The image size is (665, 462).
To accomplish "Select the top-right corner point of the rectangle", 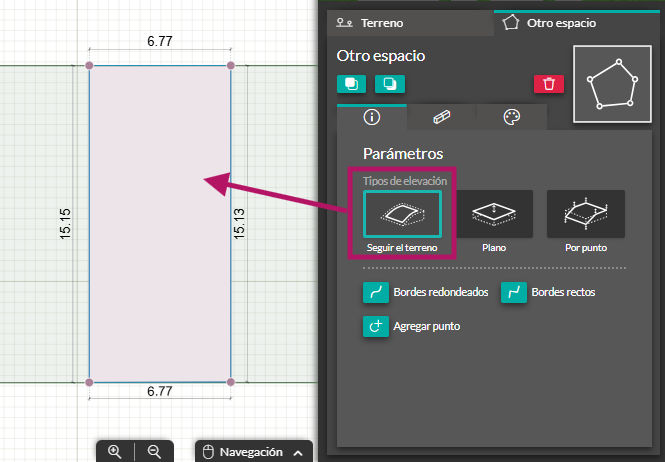I will coord(231,65).
